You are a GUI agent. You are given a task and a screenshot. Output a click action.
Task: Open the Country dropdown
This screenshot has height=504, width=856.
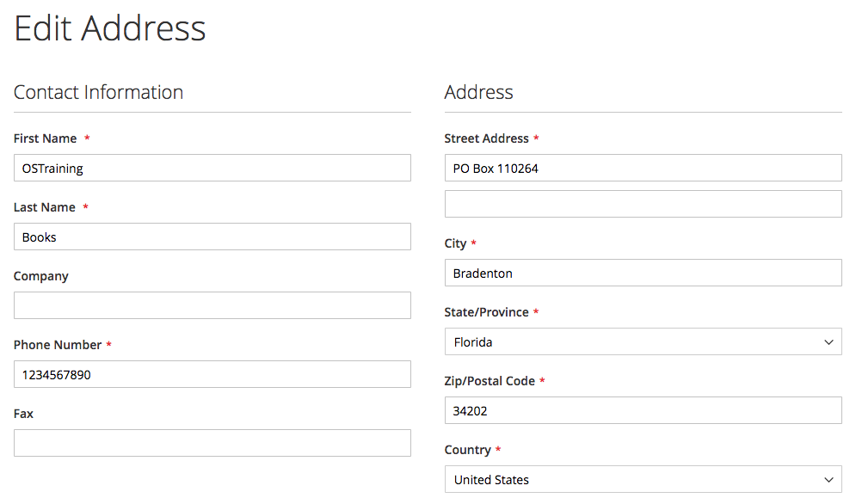click(x=643, y=479)
